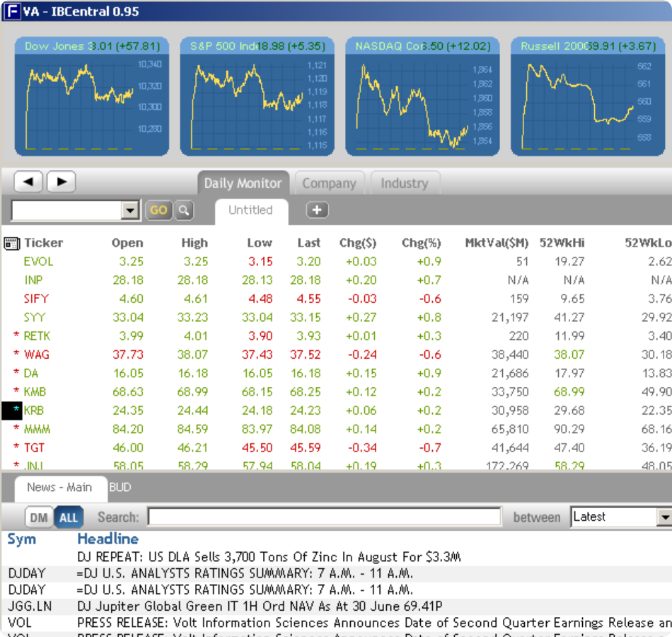Viewport: 672px width, 637px height.
Task: Sort by the Chg(%) column header
Action: [x=422, y=243]
